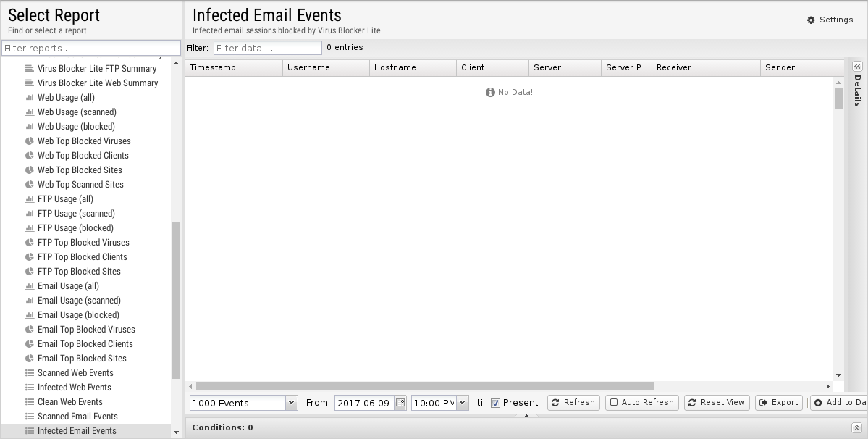The width and height of the screenshot is (868, 439).
Task: Click the Settings gear icon
Action: [x=811, y=20]
